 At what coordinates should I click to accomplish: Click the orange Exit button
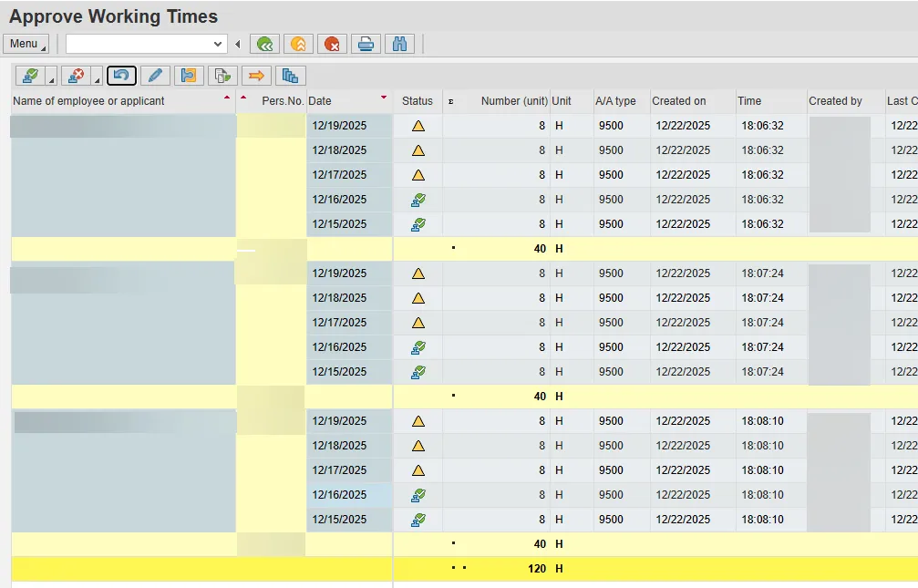point(298,44)
